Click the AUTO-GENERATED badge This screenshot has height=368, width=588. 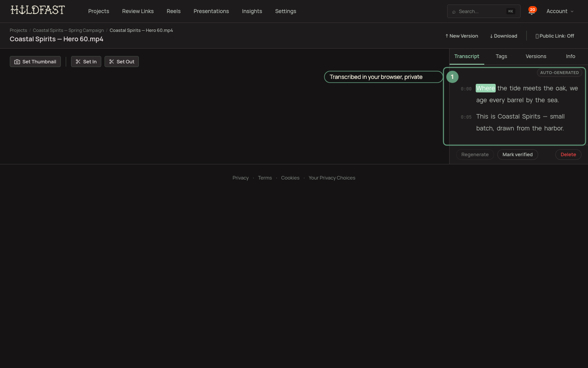(559, 73)
